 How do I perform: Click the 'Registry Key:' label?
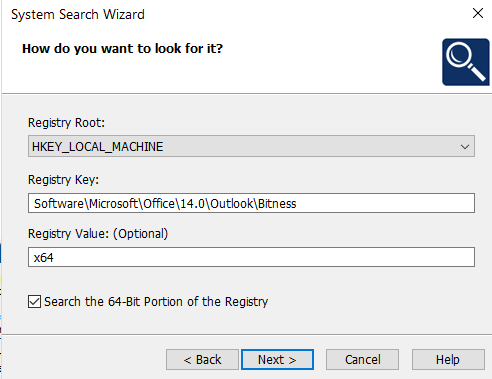click(63, 180)
